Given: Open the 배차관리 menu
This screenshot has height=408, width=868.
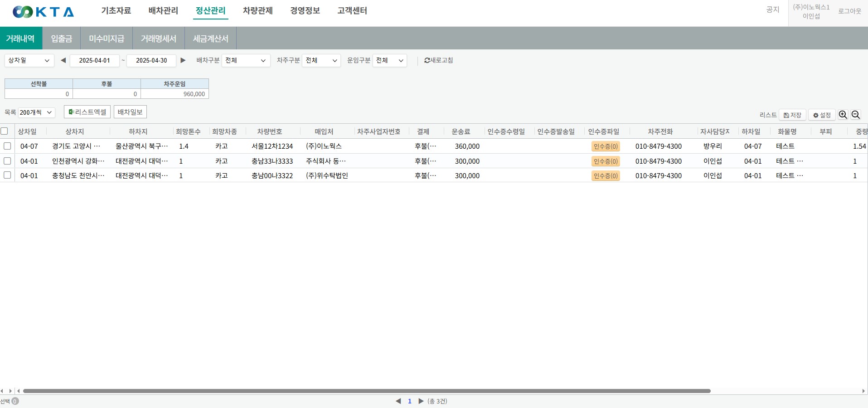Looking at the screenshot, I should click(x=163, y=10).
